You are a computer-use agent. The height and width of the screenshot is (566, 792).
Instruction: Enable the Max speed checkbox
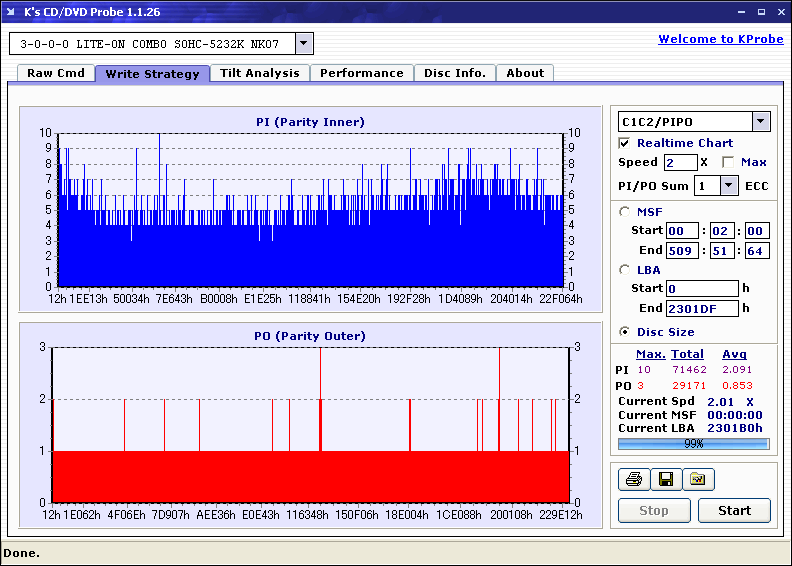click(728, 162)
